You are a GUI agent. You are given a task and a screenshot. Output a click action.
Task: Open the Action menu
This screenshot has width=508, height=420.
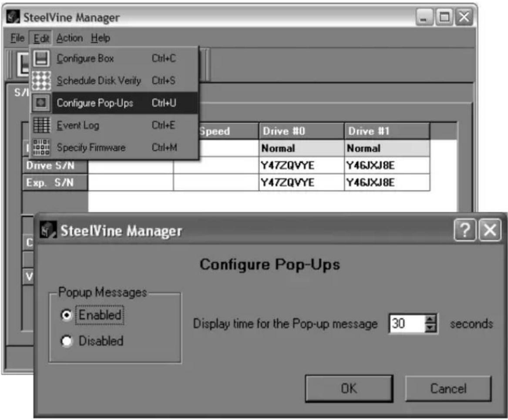[69, 38]
